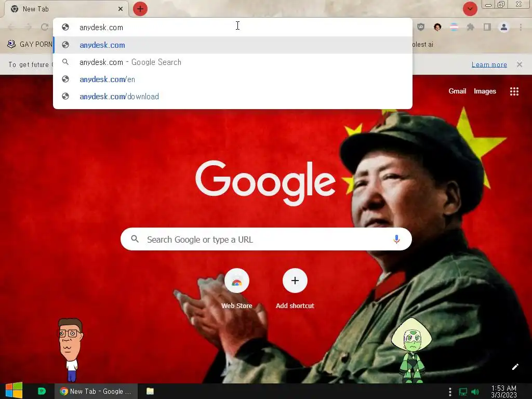Open Chrome three-dot menu
The width and height of the screenshot is (532, 399).
tap(521, 27)
